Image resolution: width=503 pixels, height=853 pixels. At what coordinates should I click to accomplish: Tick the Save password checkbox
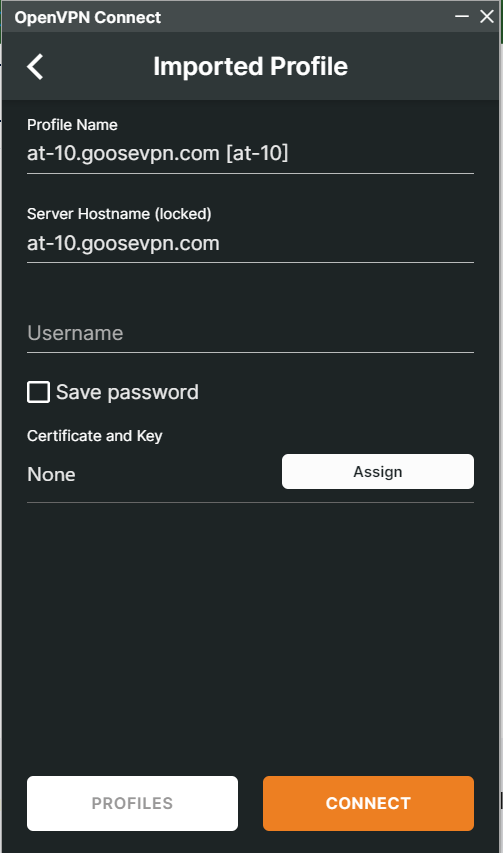pos(38,392)
